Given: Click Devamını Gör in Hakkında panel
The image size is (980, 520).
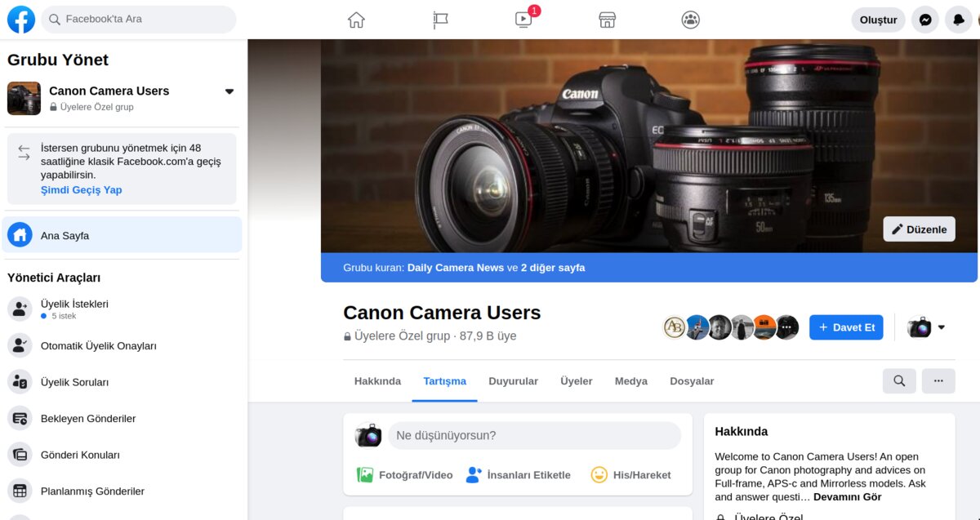Looking at the screenshot, I should 848,496.
